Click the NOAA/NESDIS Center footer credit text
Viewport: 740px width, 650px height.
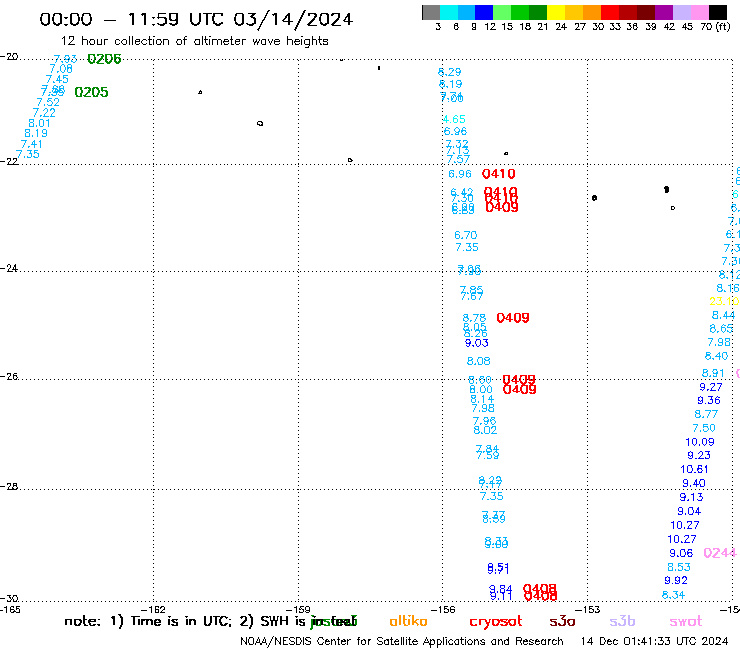tap(402, 642)
